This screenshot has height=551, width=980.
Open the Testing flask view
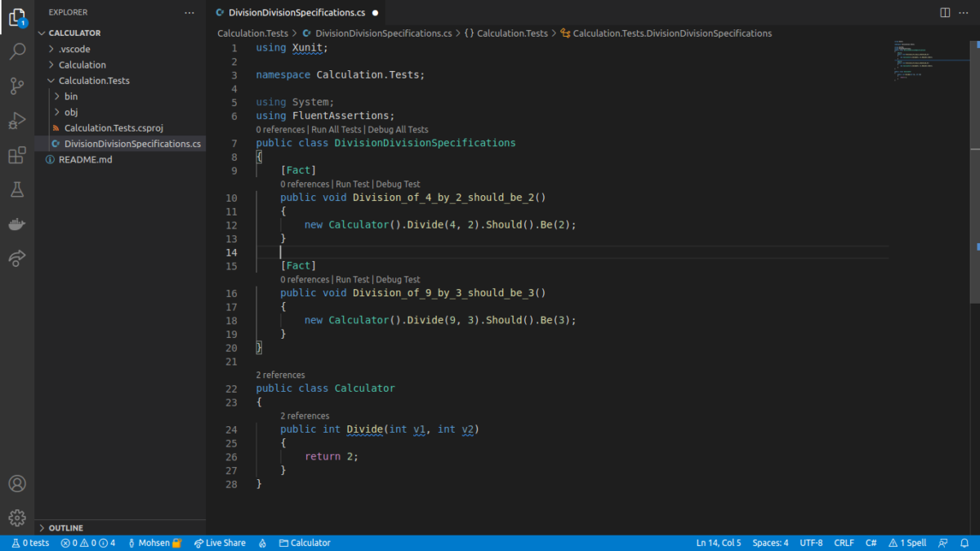[17, 189]
